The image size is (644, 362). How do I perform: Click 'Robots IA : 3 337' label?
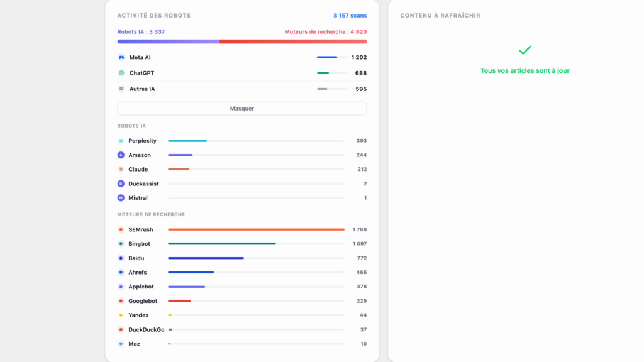tap(141, 31)
